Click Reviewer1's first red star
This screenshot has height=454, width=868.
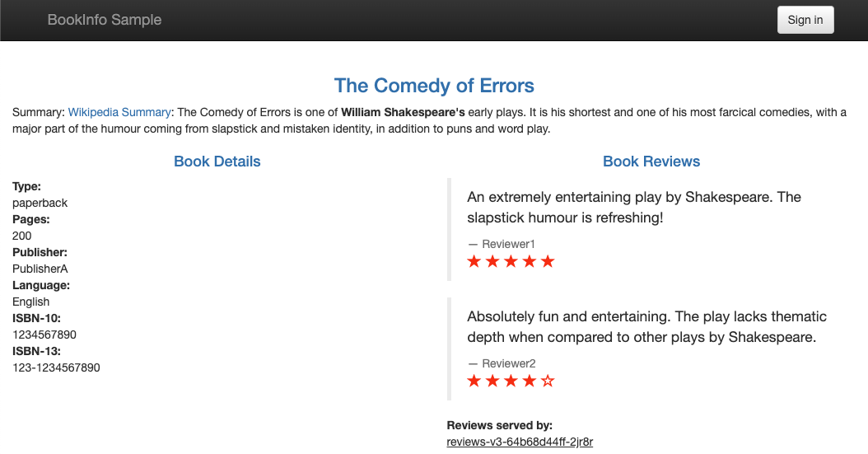coord(474,261)
